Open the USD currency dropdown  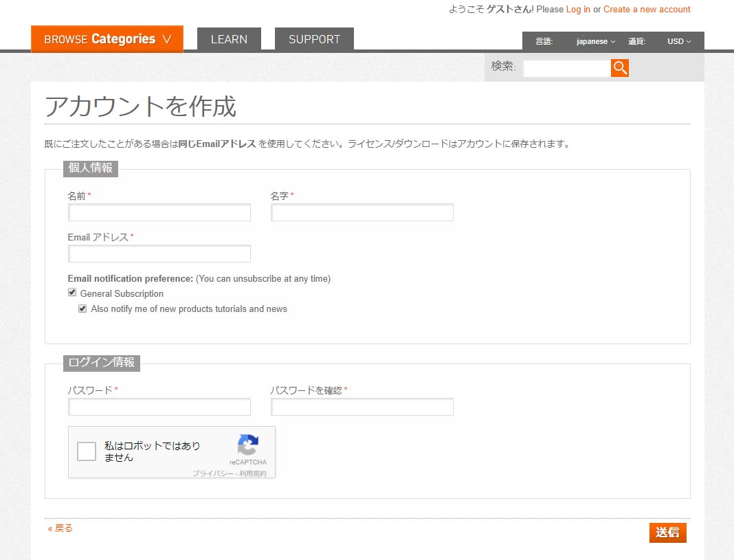[x=678, y=41]
